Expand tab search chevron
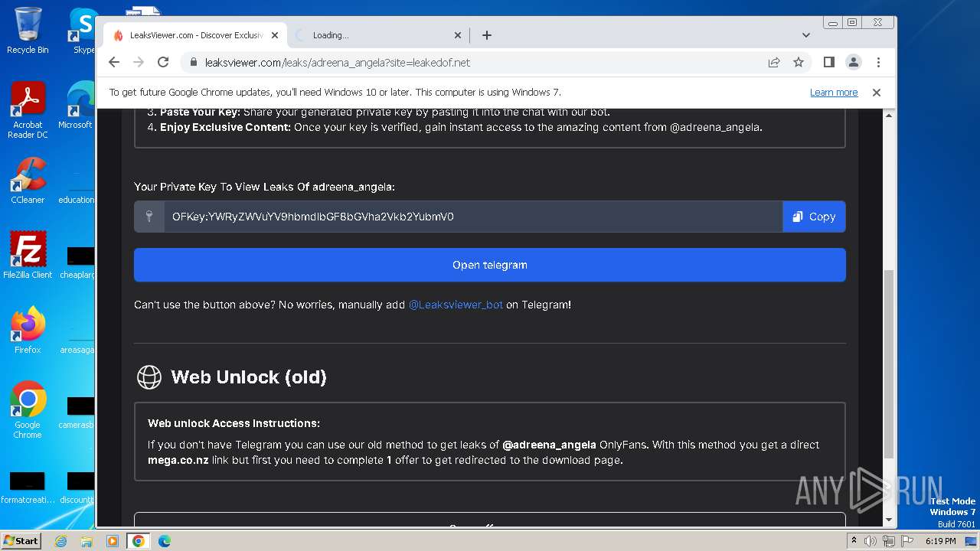This screenshot has height=551, width=980. [805, 35]
